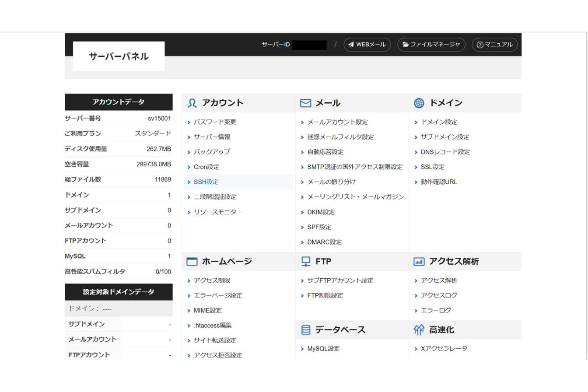Open WEBメール from the header
Screen dimensions: 588x392
pos(367,44)
